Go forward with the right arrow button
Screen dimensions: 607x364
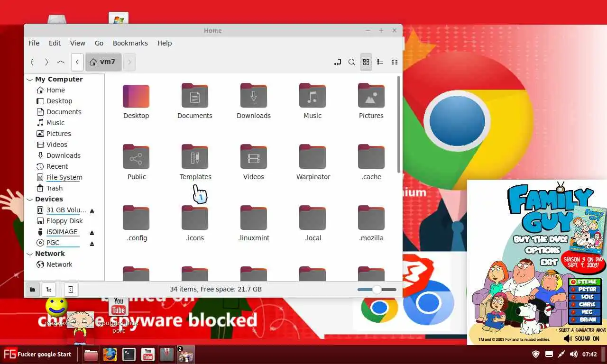pyautogui.click(x=46, y=62)
